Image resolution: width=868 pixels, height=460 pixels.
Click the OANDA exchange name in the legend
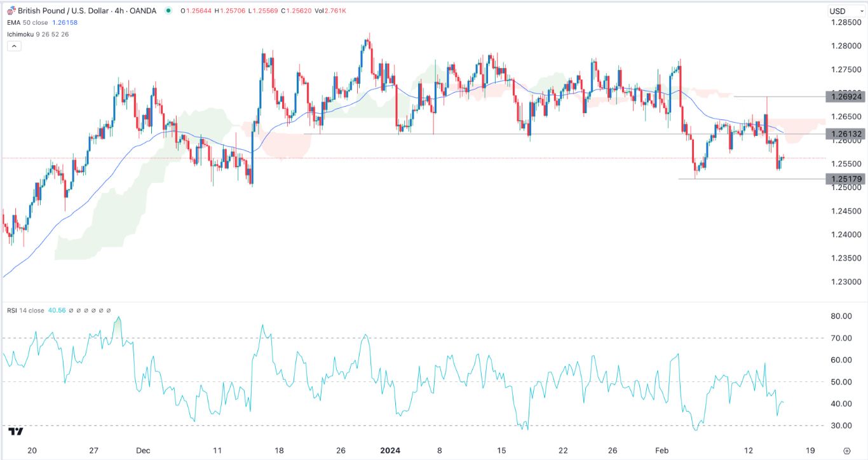click(144, 11)
